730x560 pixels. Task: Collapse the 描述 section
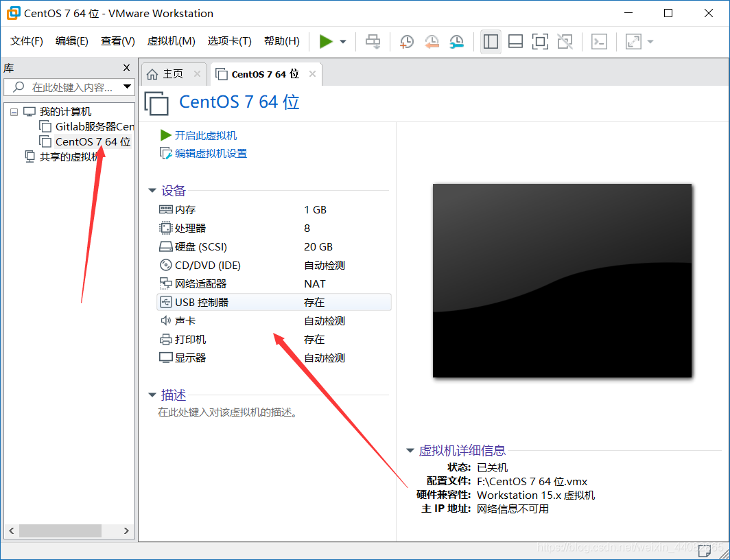[x=152, y=395]
